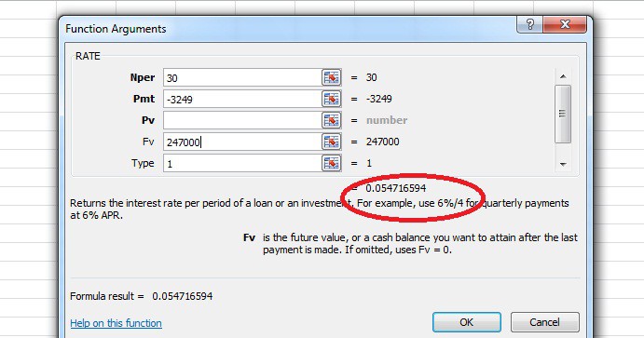Click the evaluated value 247000 beside Fv

click(x=382, y=142)
